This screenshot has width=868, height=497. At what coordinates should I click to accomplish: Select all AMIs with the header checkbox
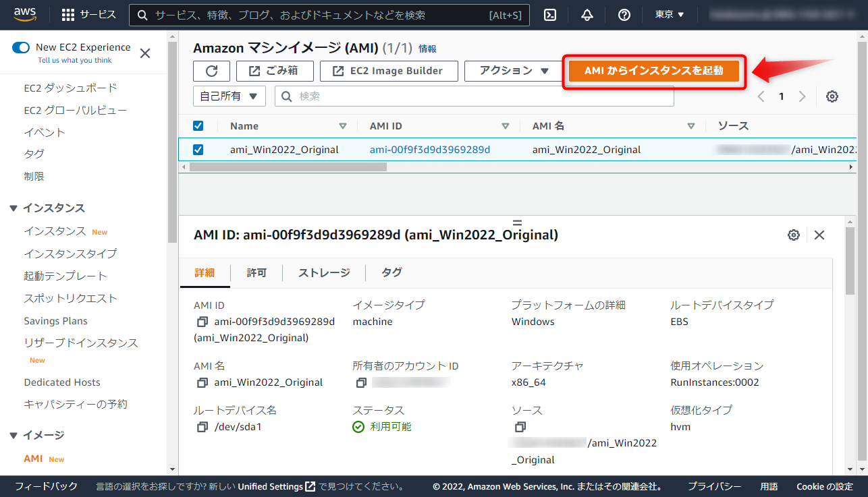click(x=198, y=125)
